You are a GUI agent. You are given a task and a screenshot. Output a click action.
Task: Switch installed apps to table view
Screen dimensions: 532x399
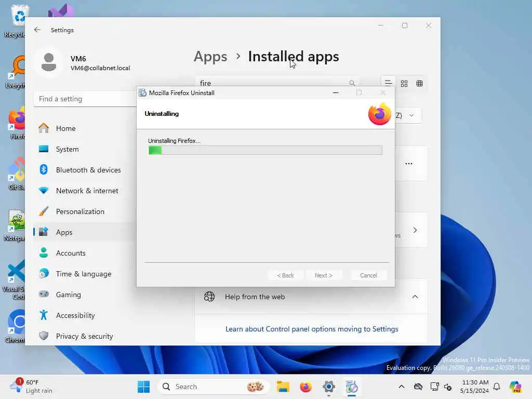[419, 84]
